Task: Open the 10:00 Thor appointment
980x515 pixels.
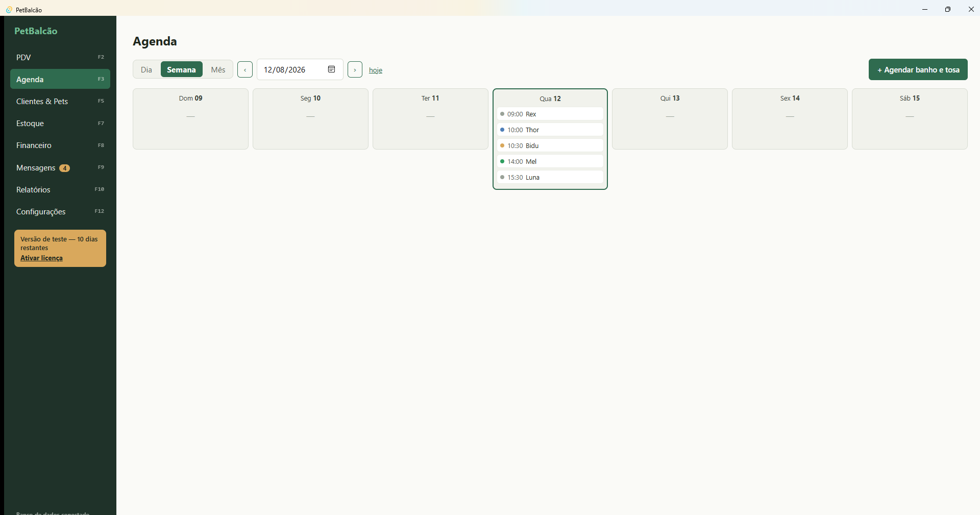Action: click(x=550, y=130)
